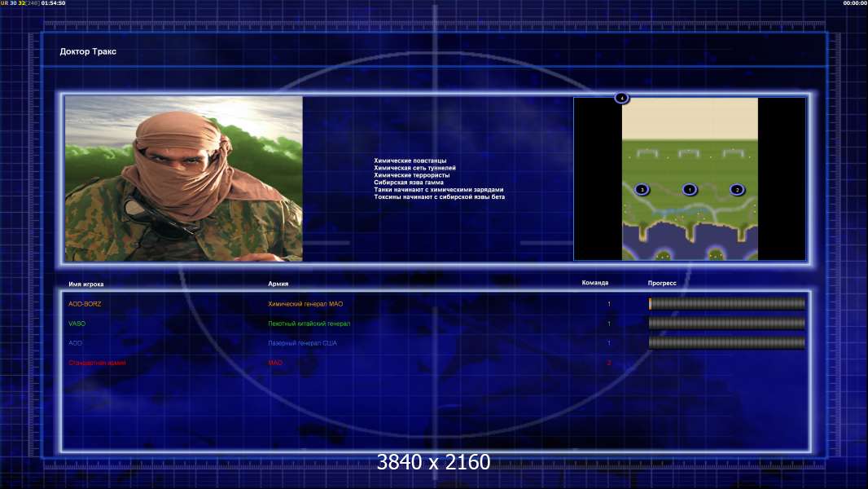Select the AOD-BORZ player name
868x489 pixels.
pos(85,304)
